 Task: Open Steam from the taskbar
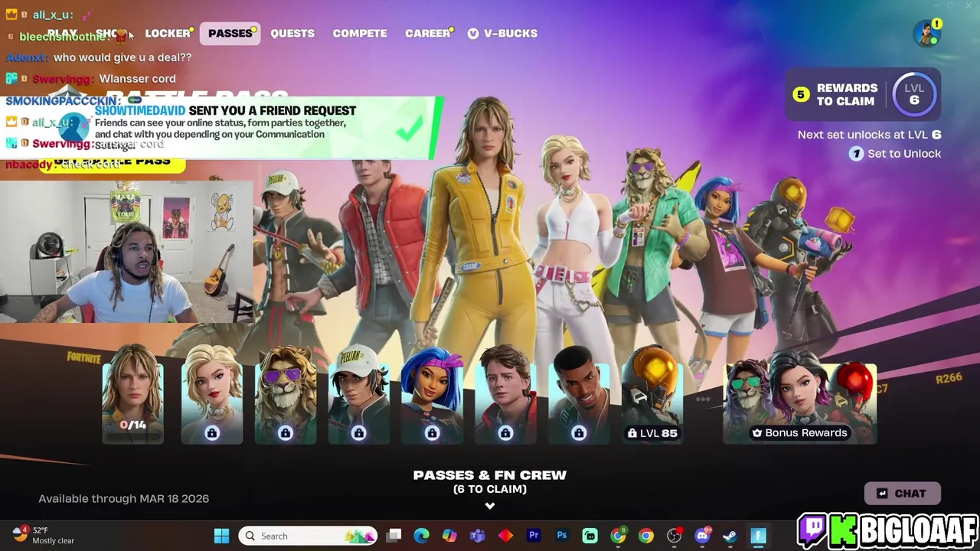point(730,536)
